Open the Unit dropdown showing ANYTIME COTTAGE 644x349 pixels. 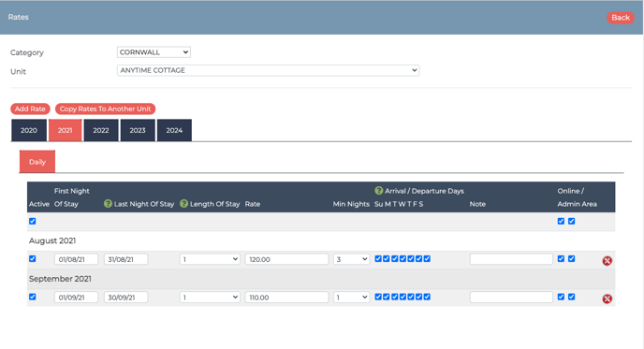tap(269, 70)
